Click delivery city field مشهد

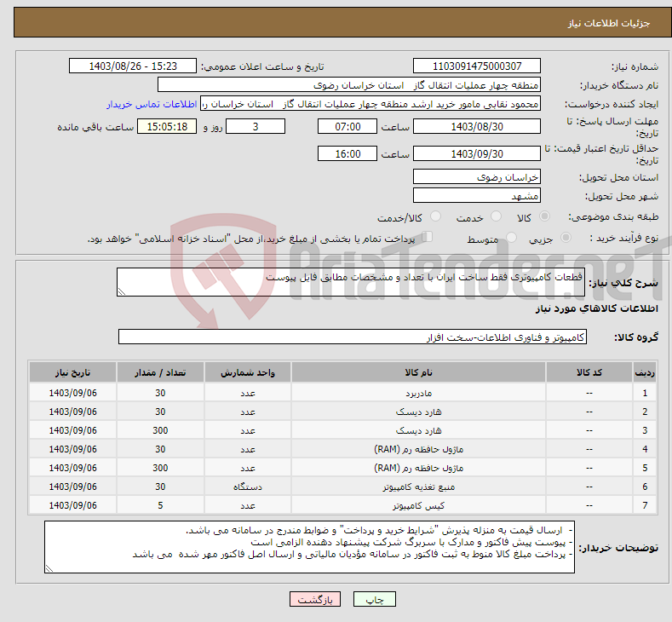(x=477, y=196)
